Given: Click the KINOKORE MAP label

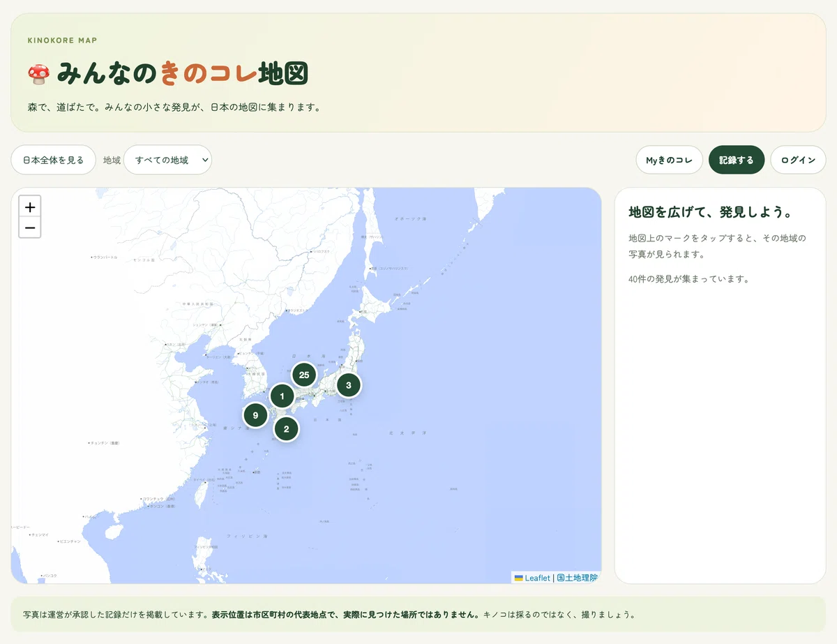Looking at the screenshot, I should pos(62,40).
